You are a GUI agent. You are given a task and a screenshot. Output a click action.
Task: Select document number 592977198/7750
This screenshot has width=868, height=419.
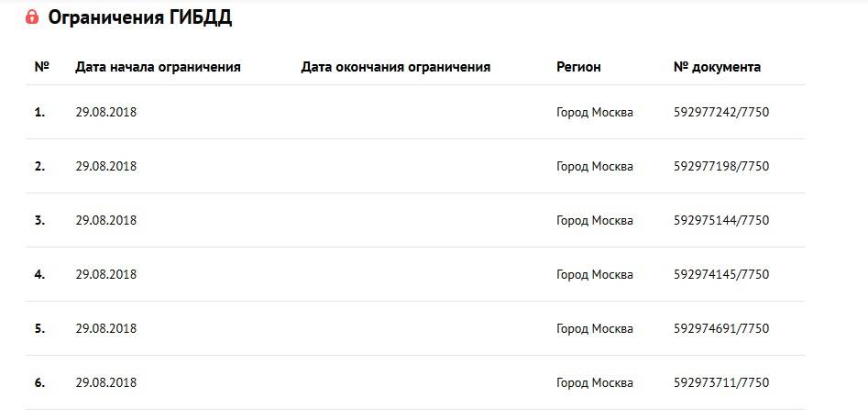coord(720,167)
